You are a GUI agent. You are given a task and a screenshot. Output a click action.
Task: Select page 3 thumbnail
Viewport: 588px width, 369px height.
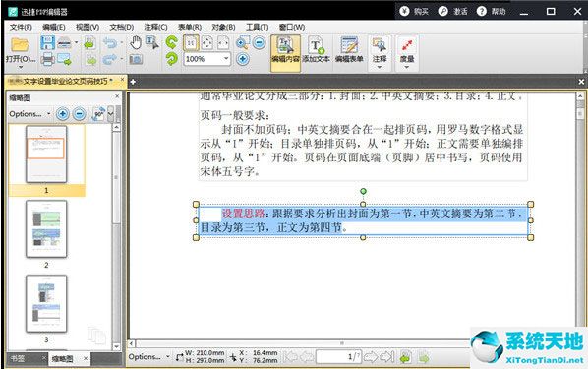(46, 303)
